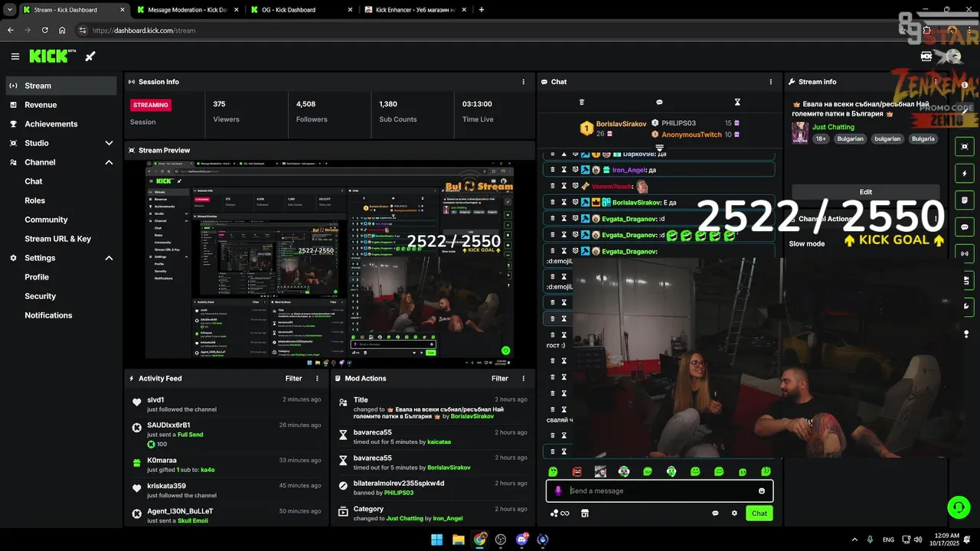Click PHILIPS03 link in Mod Actions ban entry
The image size is (980, 551).
(x=399, y=493)
